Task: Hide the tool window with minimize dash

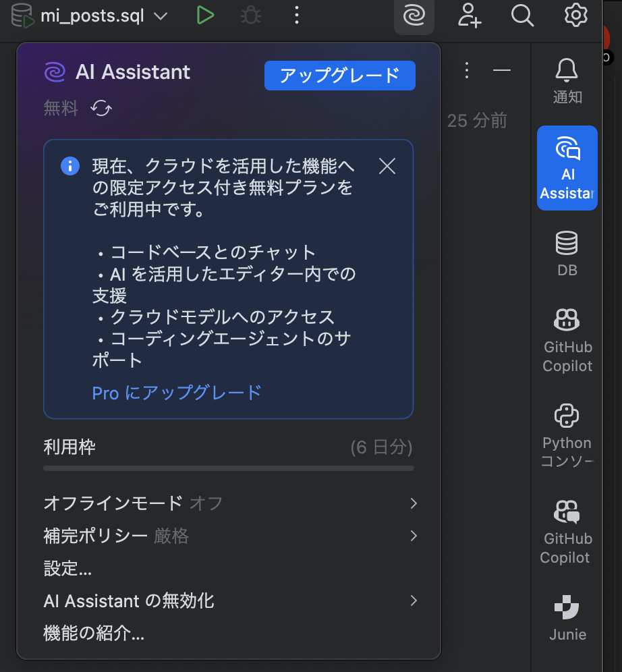Action: (x=502, y=70)
